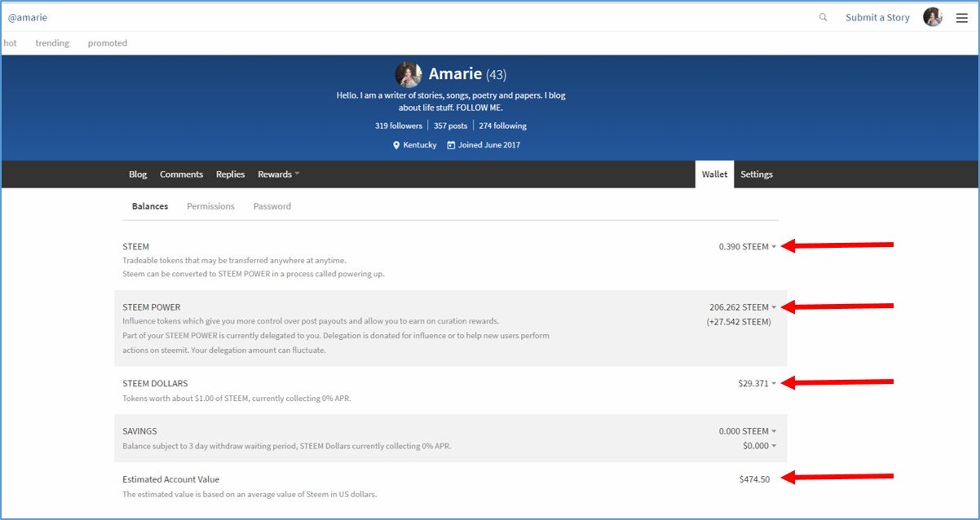The width and height of the screenshot is (980, 520).
Task: Click the STEEM POWER section heading
Action: coord(152,307)
